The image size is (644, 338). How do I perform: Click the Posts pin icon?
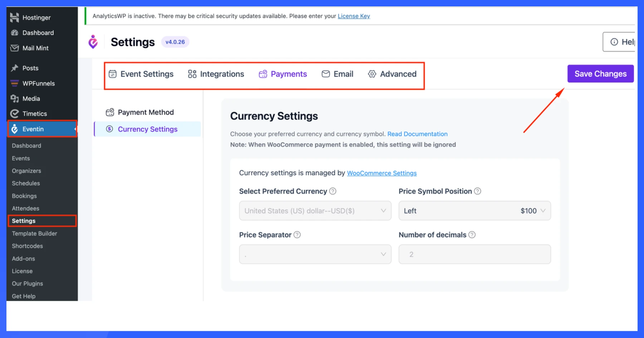14,68
